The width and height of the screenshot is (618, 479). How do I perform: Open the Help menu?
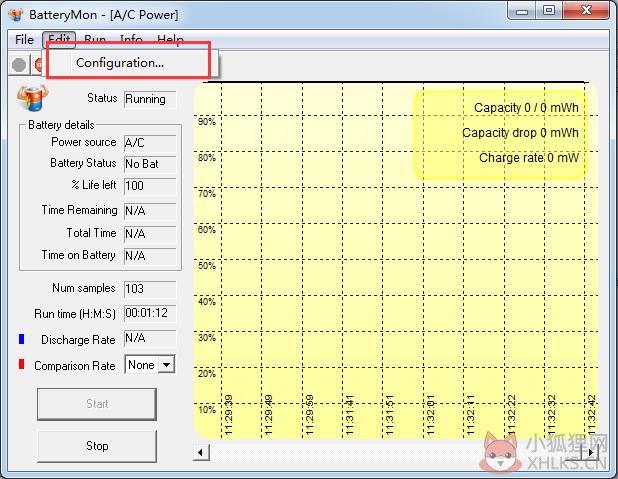coord(170,40)
